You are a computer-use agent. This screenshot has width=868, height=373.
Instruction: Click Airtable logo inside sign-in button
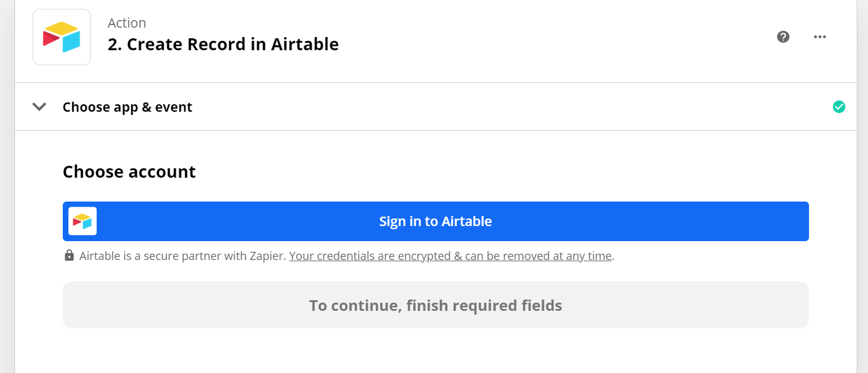tap(82, 221)
